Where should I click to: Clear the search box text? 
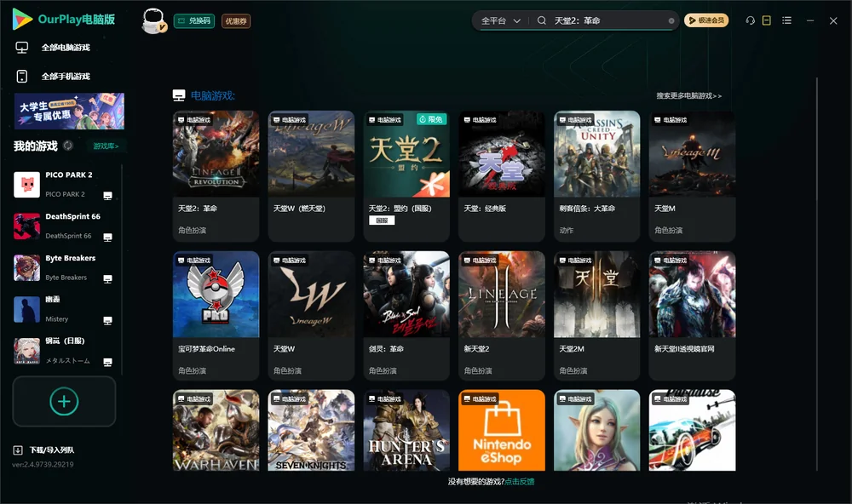point(671,21)
